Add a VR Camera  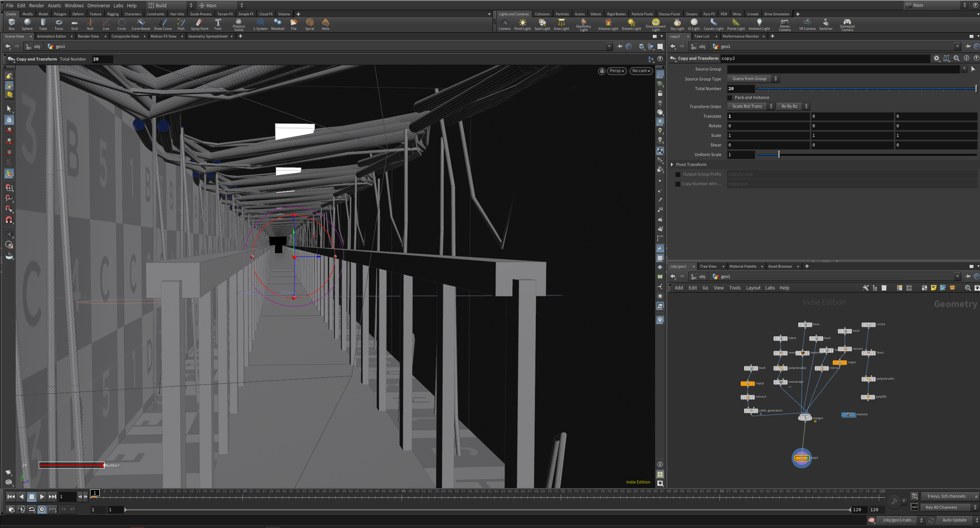coord(807,25)
